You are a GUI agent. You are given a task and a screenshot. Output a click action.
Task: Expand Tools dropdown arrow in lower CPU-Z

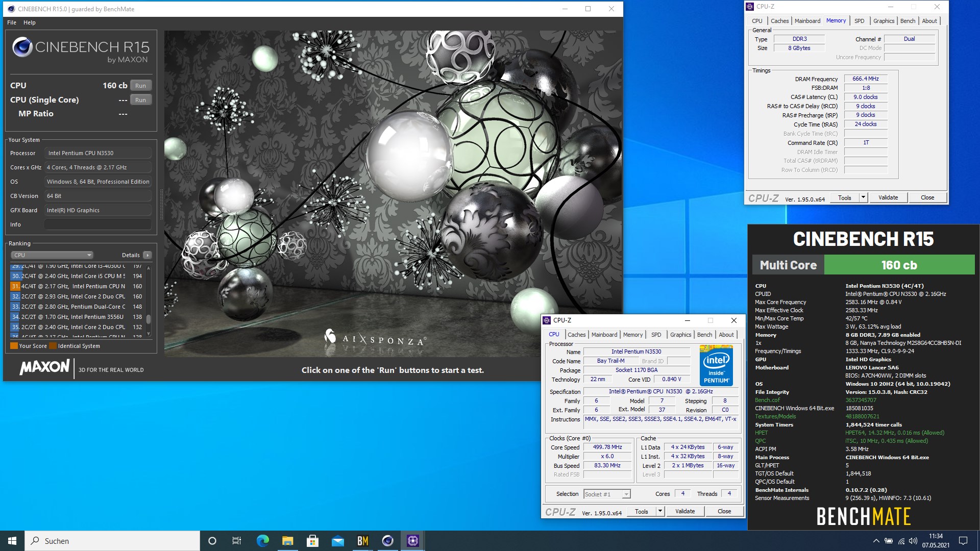click(x=660, y=512)
